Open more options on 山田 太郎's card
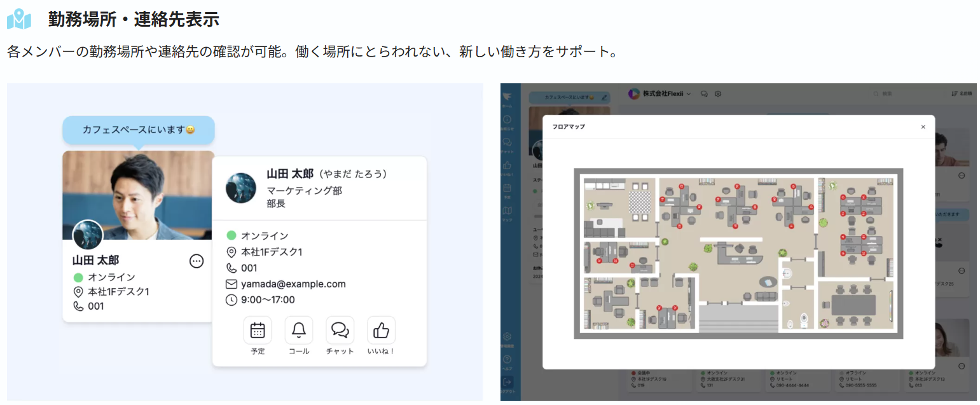The image size is (980, 405). (x=197, y=261)
